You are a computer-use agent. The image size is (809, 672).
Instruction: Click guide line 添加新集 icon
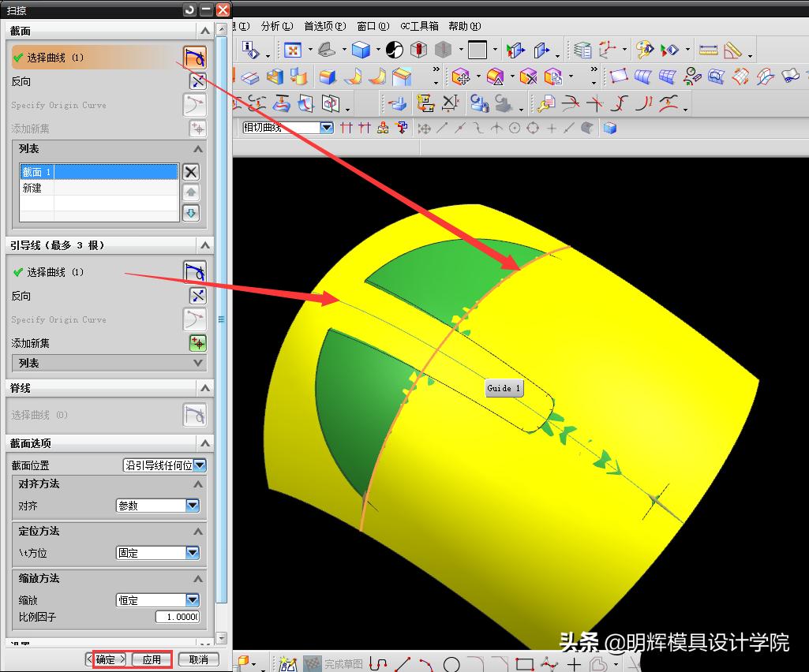[197, 343]
